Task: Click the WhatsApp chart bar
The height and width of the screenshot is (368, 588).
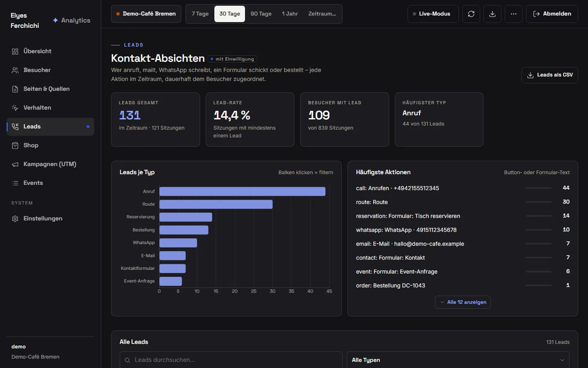Action: tap(178, 243)
